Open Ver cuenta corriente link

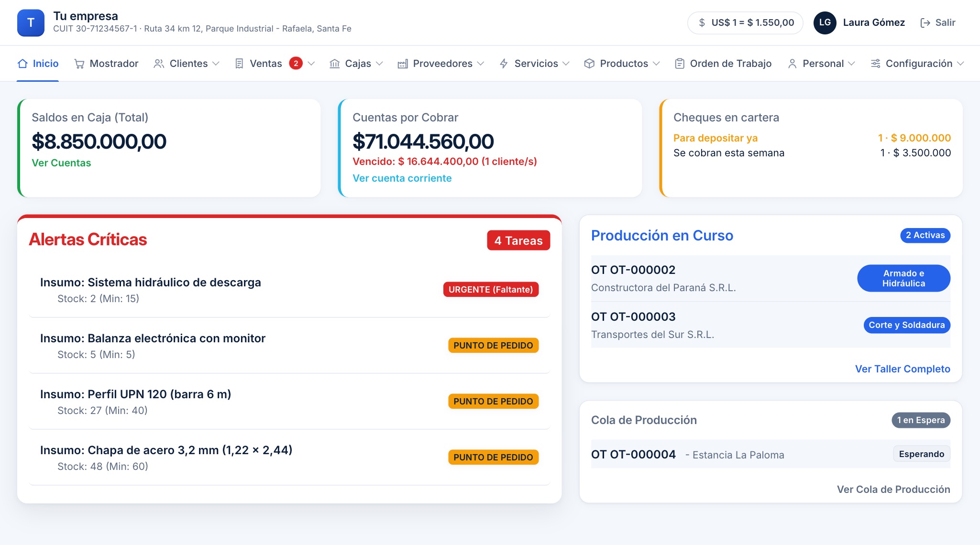click(402, 178)
